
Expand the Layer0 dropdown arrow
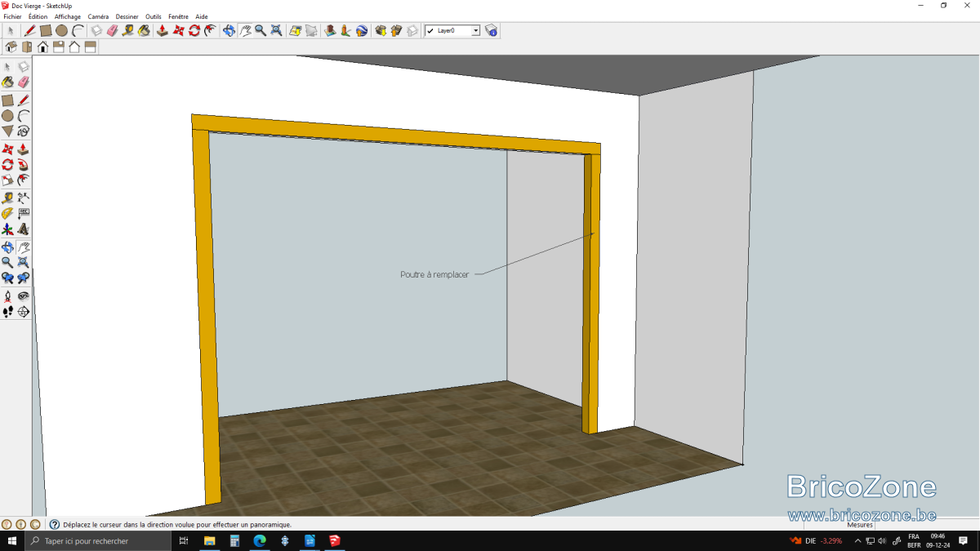pyautogui.click(x=475, y=30)
